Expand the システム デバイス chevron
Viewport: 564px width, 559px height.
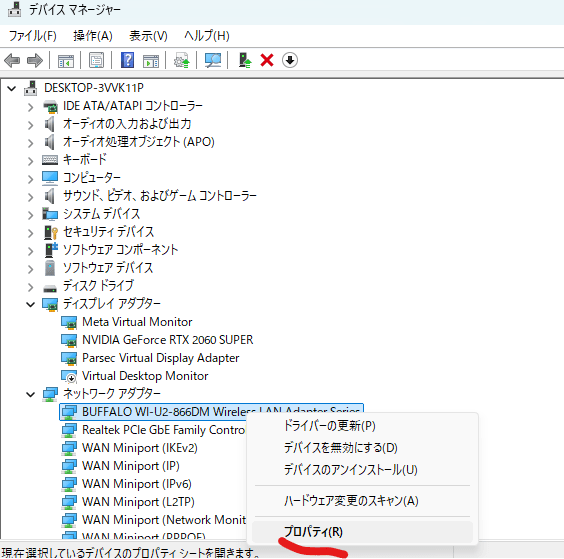(x=31, y=215)
